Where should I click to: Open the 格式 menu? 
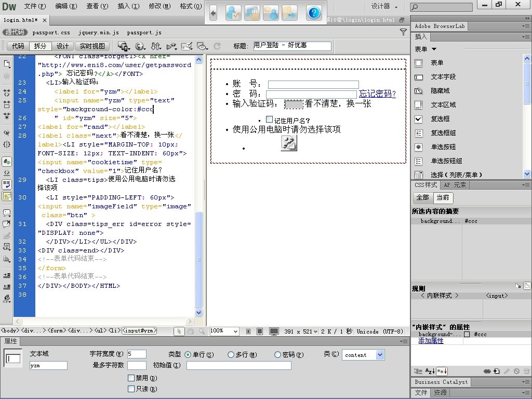(x=191, y=6)
